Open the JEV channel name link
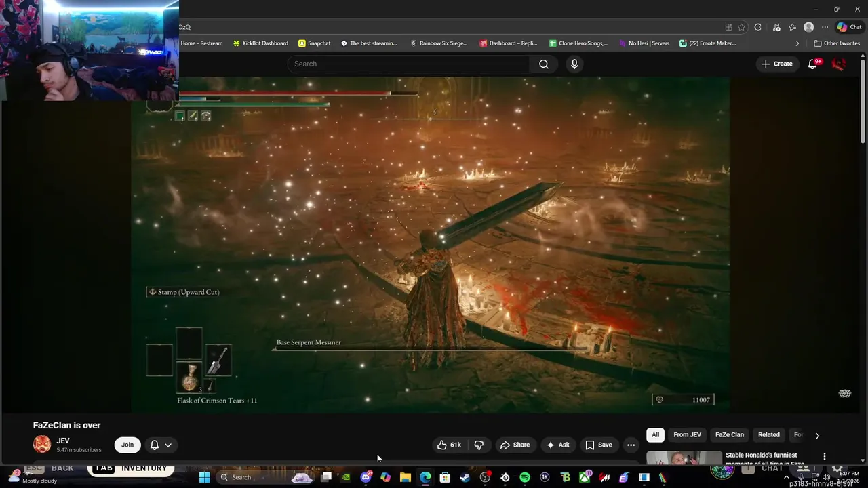Screen dimensions: 868x488 [x=63, y=441]
